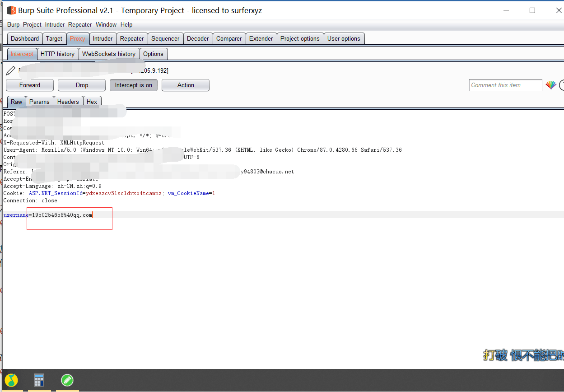Click the Comment this item field

(x=505, y=85)
